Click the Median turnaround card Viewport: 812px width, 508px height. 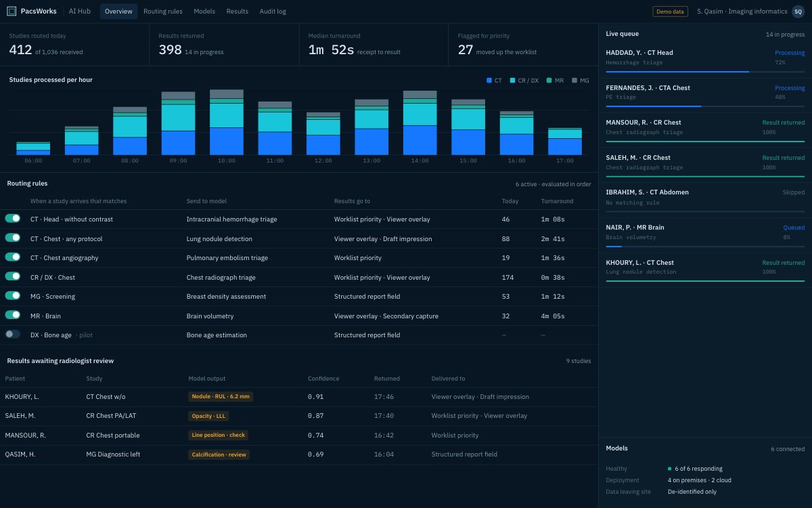[x=374, y=45]
